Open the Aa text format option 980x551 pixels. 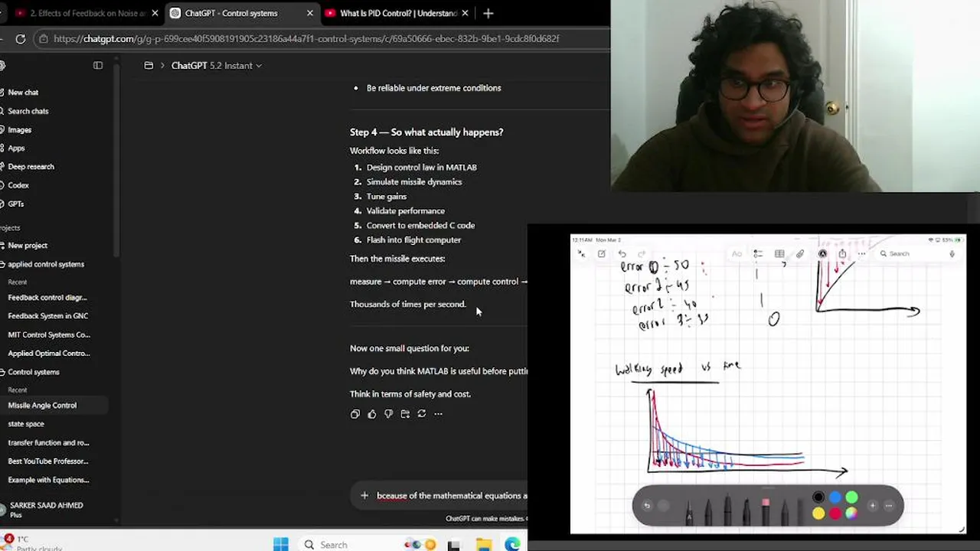pyautogui.click(x=737, y=254)
